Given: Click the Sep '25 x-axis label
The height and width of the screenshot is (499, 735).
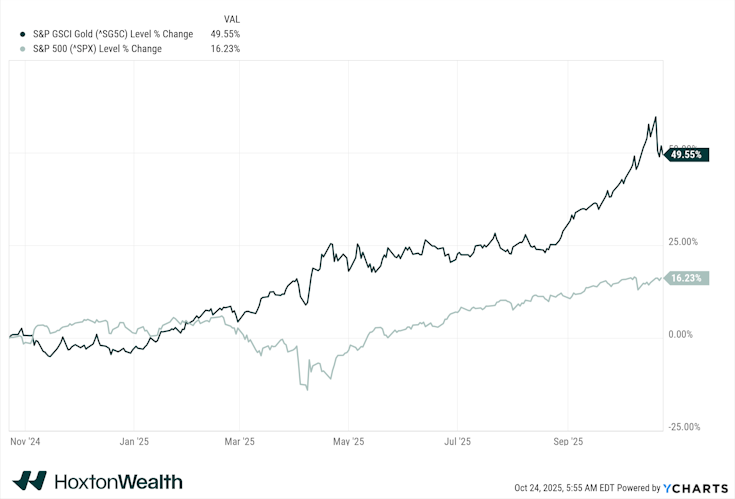Looking at the screenshot, I should point(566,440).
